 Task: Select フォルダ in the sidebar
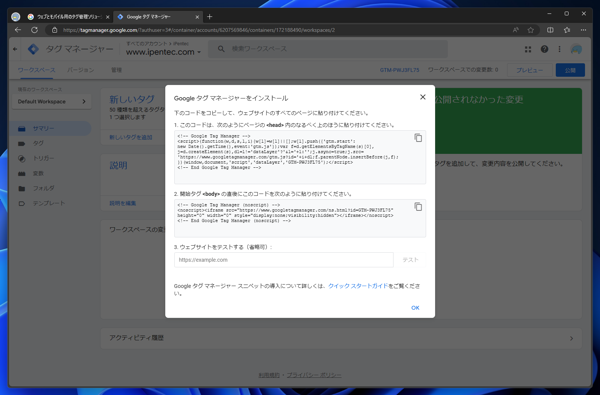tap(50, 188)
